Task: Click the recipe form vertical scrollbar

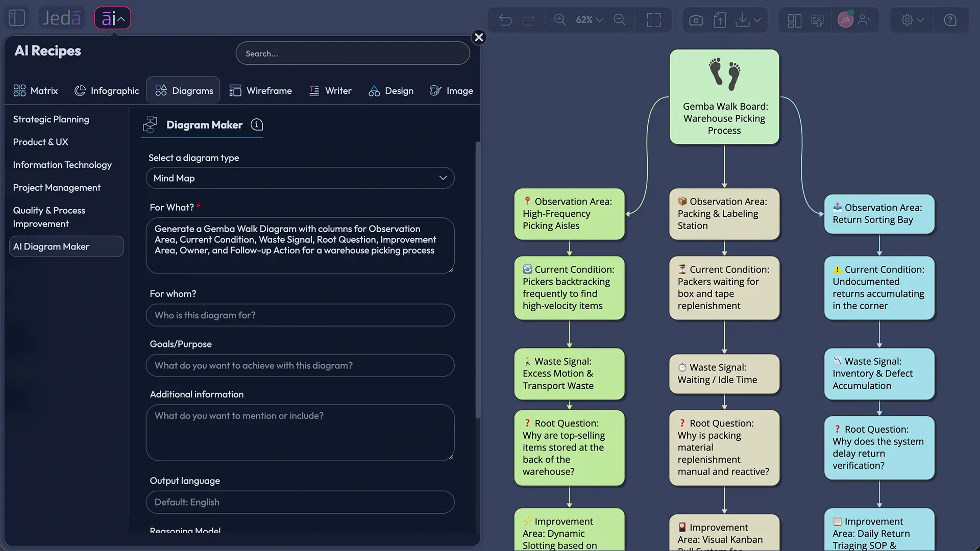Action: point(478,280)
